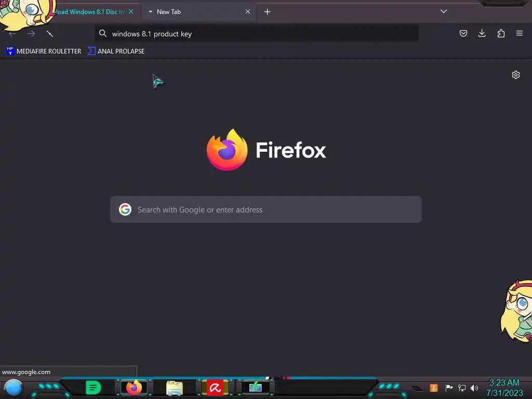This screenshot has height=399, width=532.
Task: Click the stop/reload icon in the toolbar
Action: pos(50,34)
